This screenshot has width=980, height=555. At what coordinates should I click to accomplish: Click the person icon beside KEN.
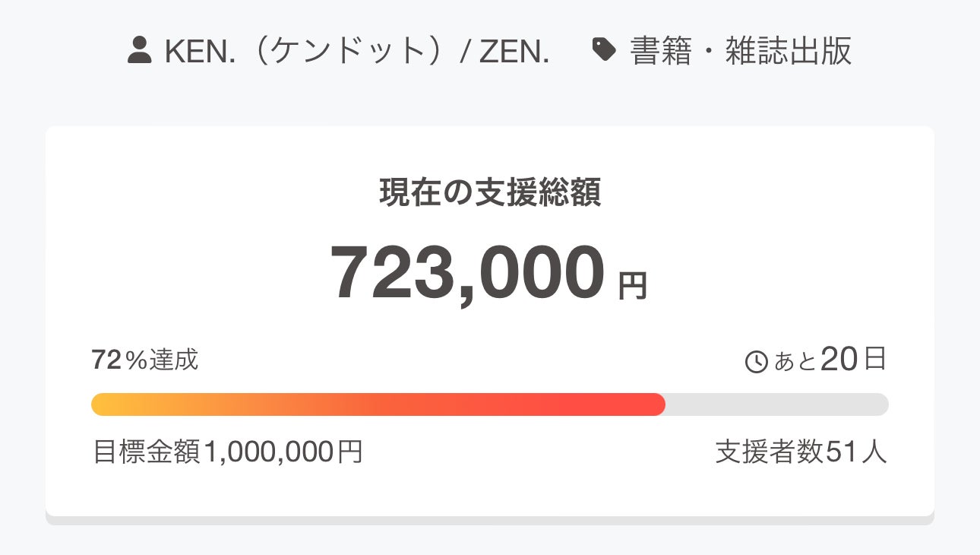(x=140, y=51)
